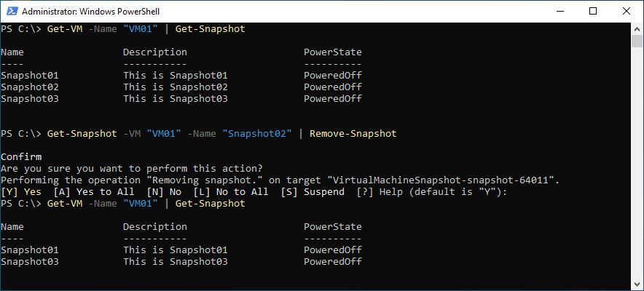
Task: Click the "Remove-Snapshot" command text
Action: (x=353, y=134)
